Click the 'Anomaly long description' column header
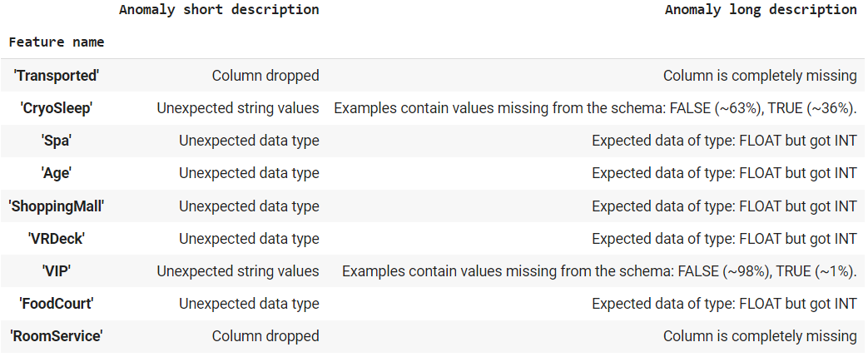This screenshot has height=357, width=868. pos(761,10)
